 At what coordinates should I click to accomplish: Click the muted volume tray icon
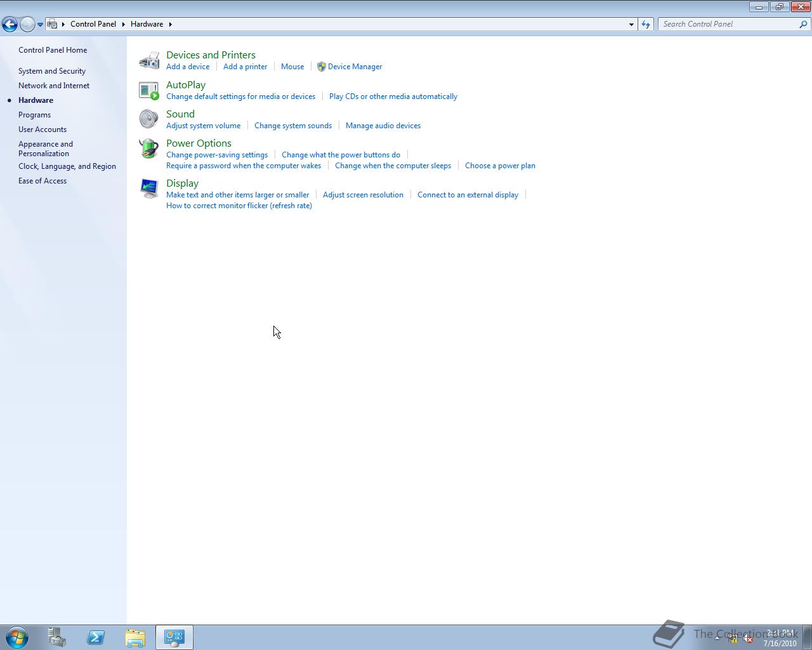749,639
